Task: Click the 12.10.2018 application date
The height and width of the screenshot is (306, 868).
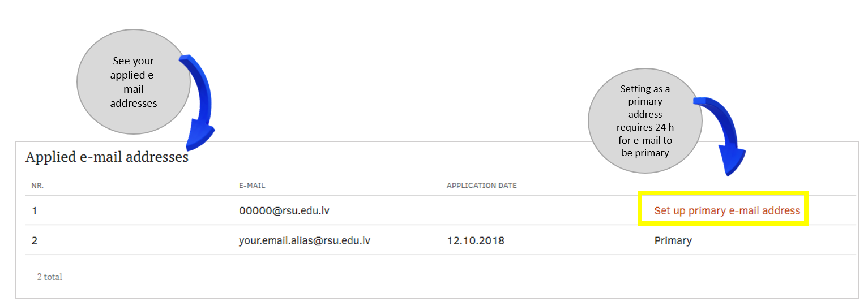Action: [x=475, y=240]
